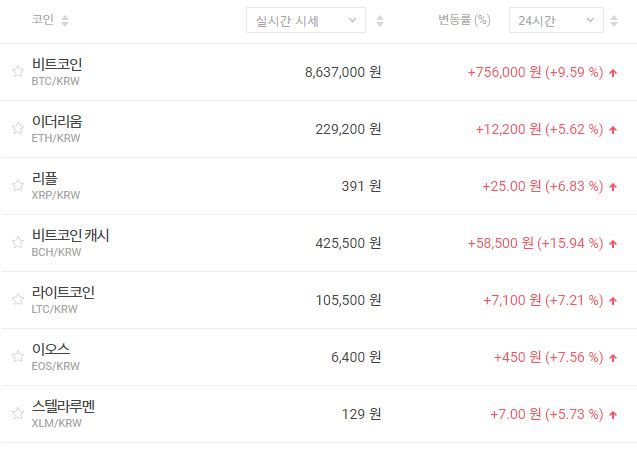Open the 이더리움 coin page
Viewport: 637px width, 450px height.
(x=57, y=121)
